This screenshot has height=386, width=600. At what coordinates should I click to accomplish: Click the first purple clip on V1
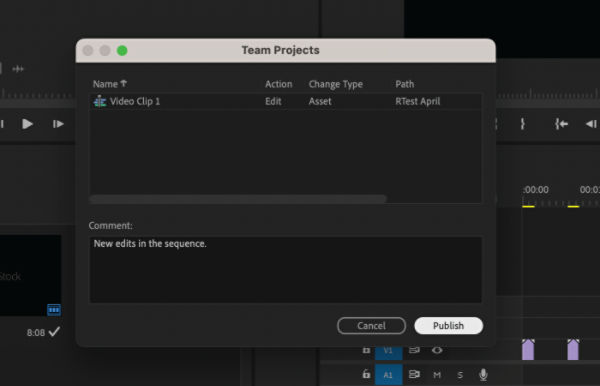[528, 350]
